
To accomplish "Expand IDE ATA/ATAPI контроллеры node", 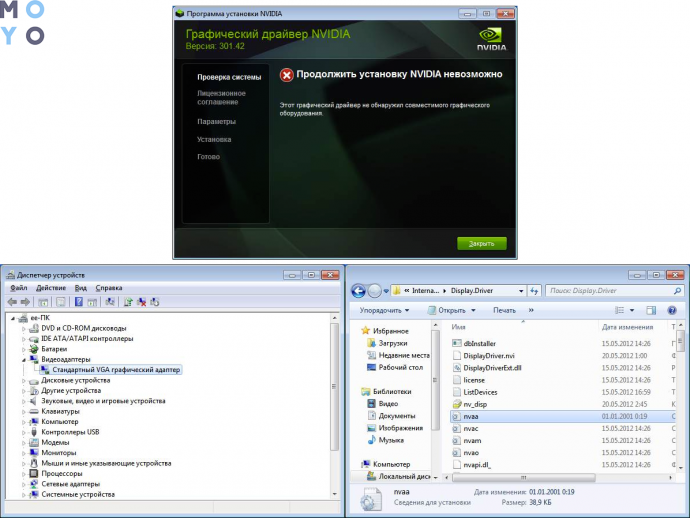I will [24, 339].
